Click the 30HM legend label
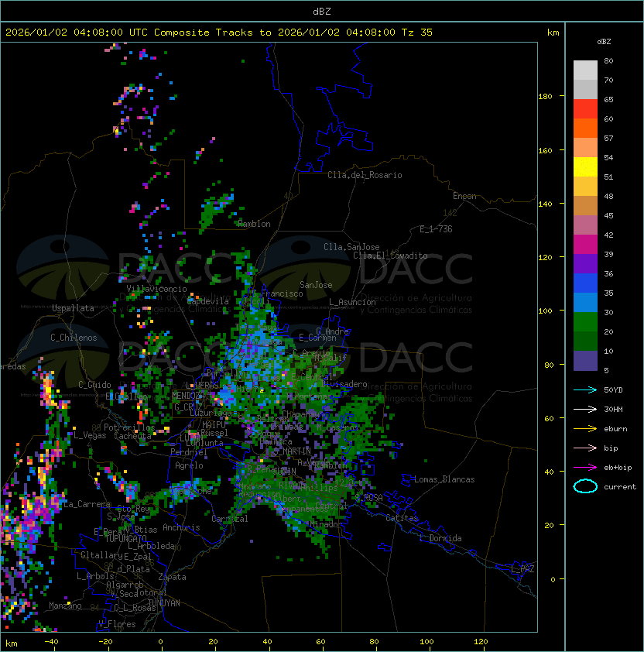The width and height of the screenshot is (644, 652). tap(613, 409)
